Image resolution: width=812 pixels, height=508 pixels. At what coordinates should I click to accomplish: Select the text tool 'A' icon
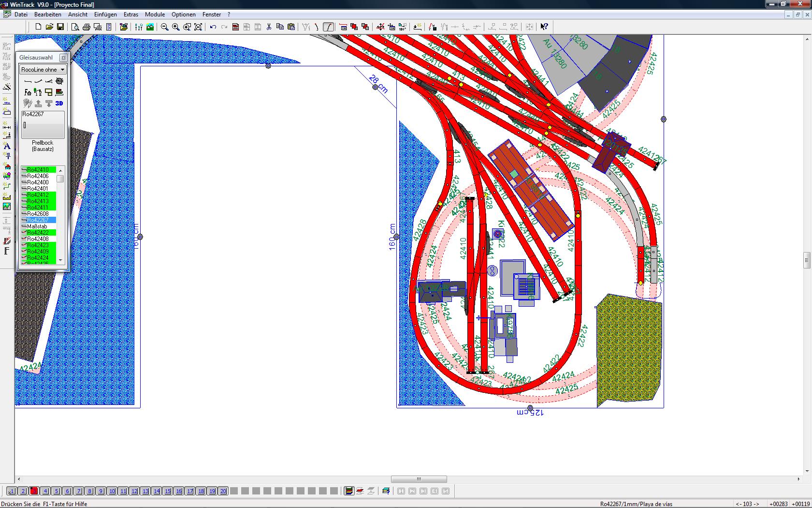(7, 146)
